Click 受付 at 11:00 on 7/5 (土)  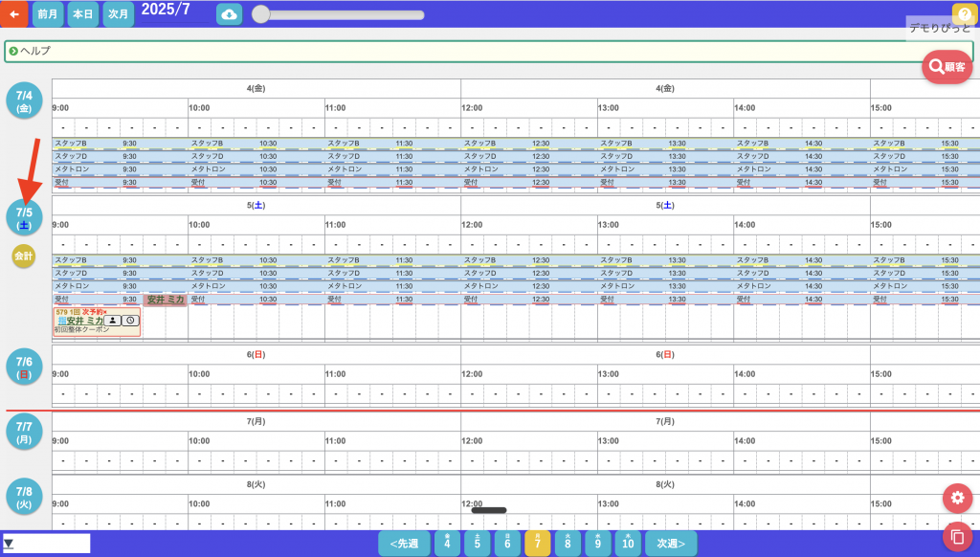pyautogui.click(x=334, y=300)
